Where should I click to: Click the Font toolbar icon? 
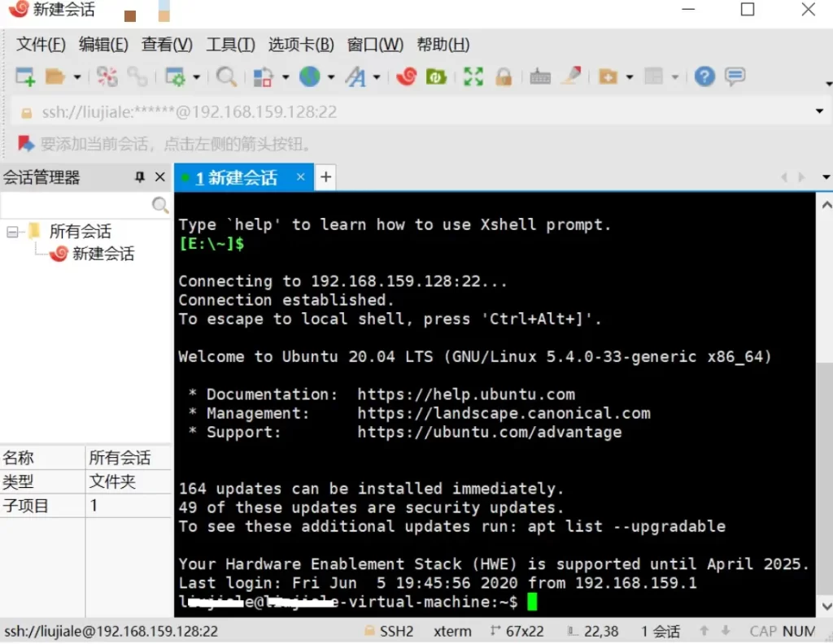(355, 77)
